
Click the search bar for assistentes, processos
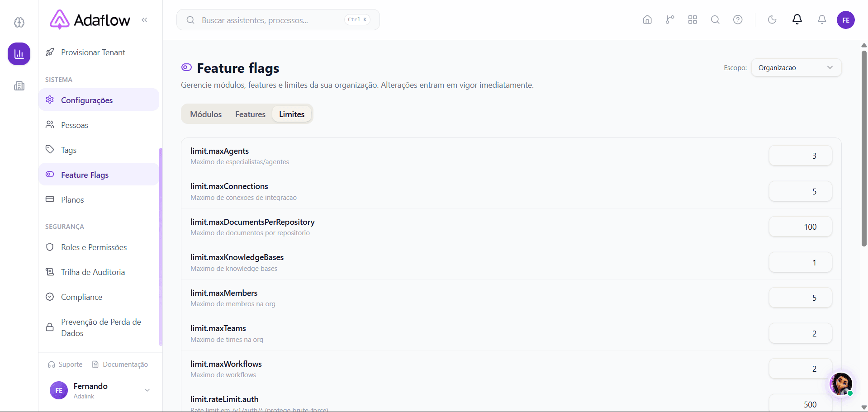click(278, 20)
